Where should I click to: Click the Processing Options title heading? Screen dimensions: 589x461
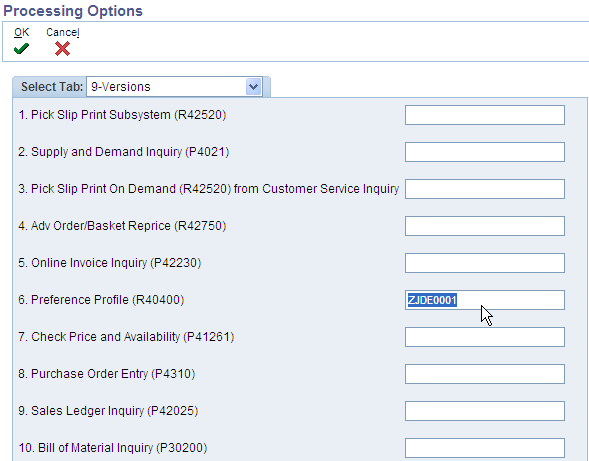point(73,11)
